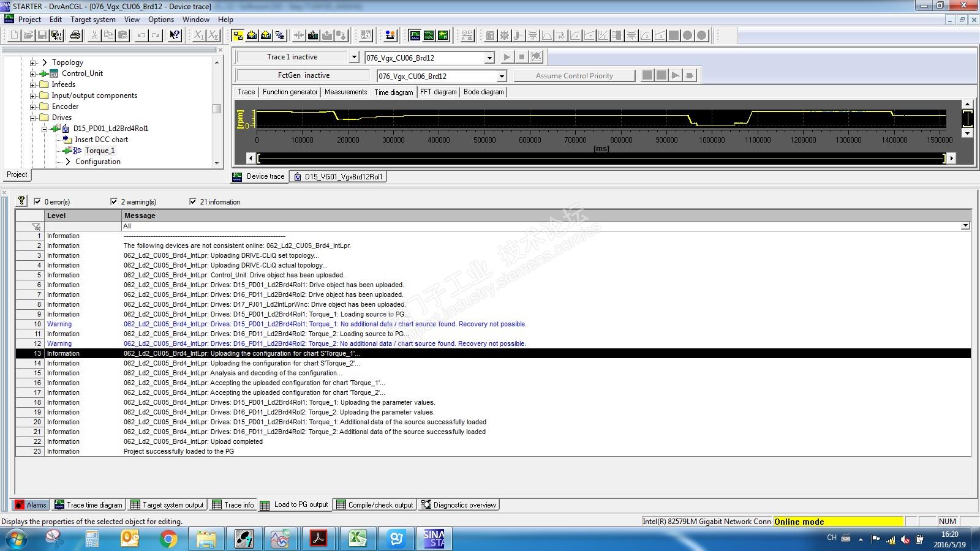
Task: Open Excel from the taskbar
Action: pyautogui.click(x=358, y=539)
